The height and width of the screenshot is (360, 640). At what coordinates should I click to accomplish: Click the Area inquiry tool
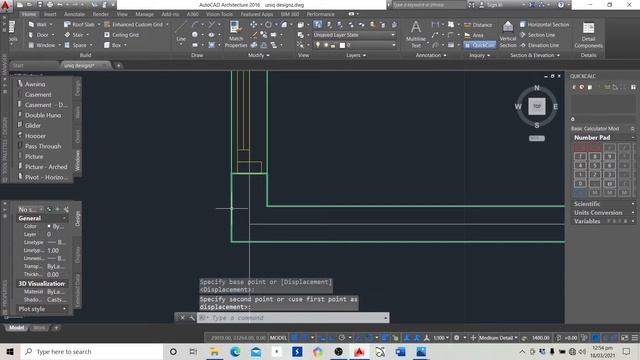(474, 35)
